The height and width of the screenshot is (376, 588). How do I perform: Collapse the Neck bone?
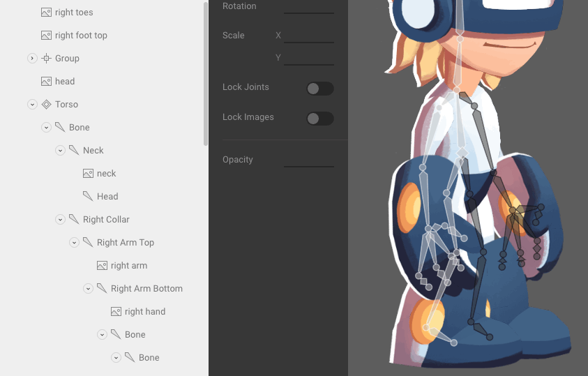tap(60, 150)
